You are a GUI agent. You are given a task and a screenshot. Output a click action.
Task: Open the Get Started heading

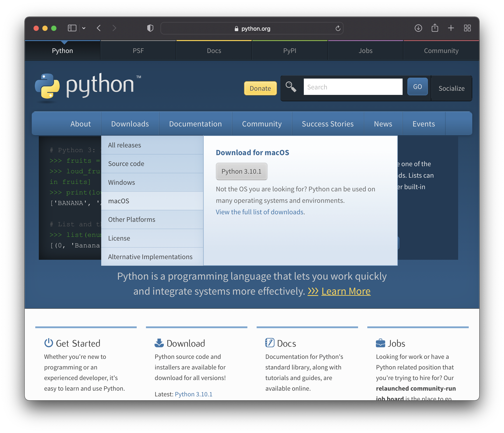tap(78, 343)
